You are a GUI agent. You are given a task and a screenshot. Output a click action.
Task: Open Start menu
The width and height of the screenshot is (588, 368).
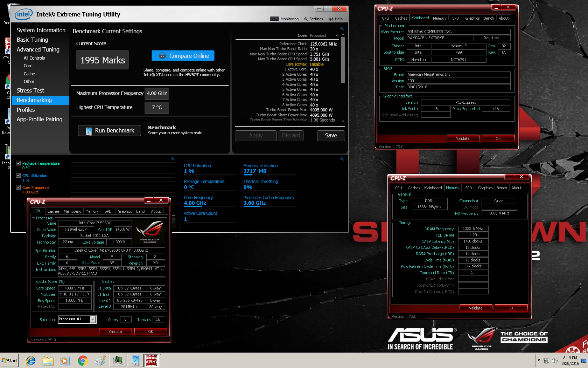9,360
